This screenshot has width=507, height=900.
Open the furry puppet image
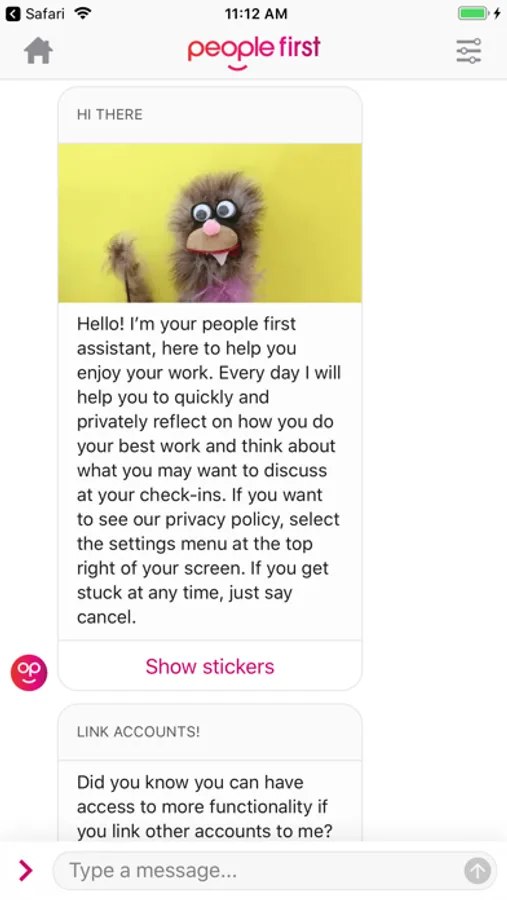(x=210, y=223)
